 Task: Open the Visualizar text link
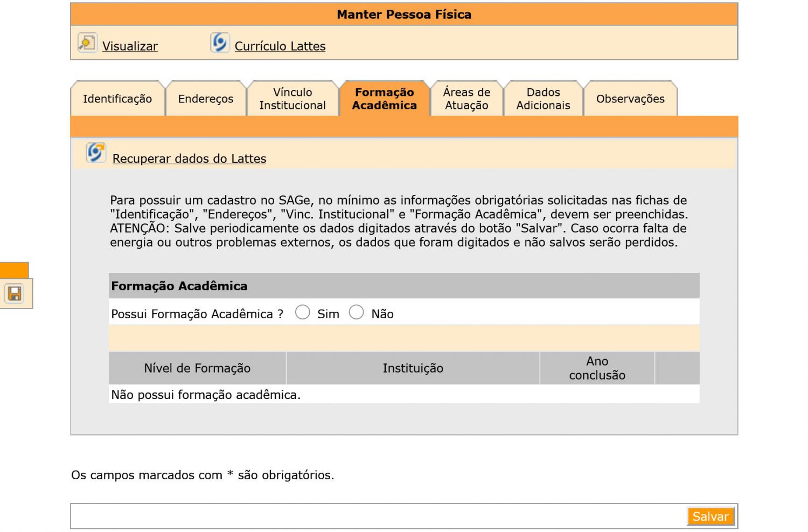coord(130,46)
